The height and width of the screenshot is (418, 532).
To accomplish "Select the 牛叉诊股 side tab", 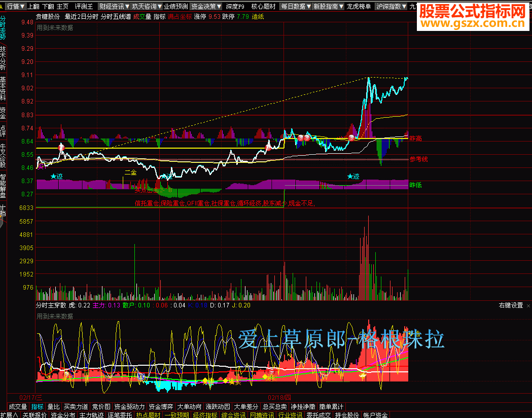I will pyautogui.click(x=3, y=155).
